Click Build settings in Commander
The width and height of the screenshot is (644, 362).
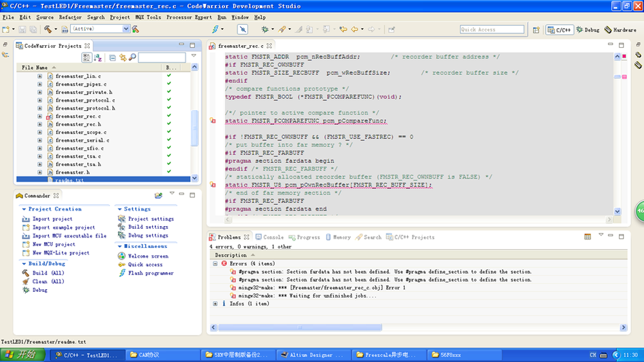point(148,227)
